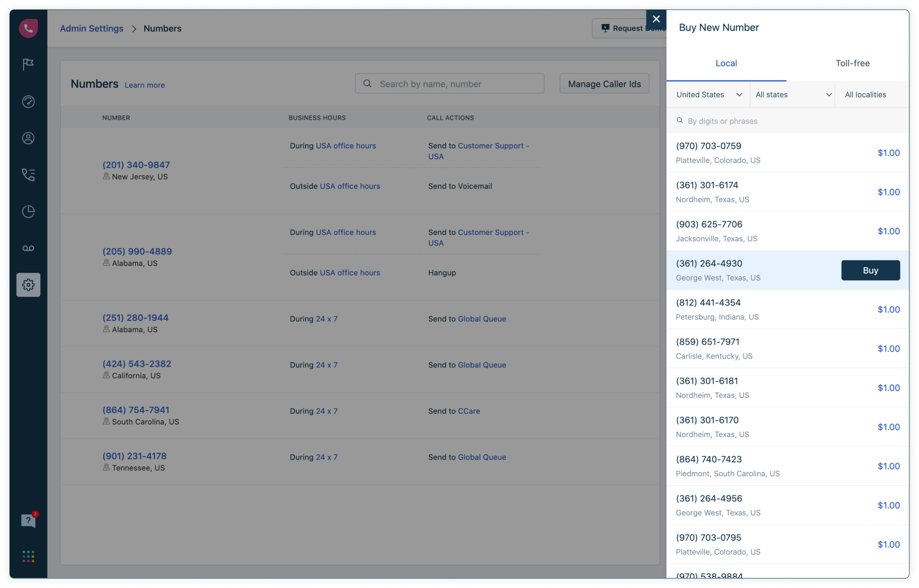Expand the United States country dropdown

click(x=708, y=95)
